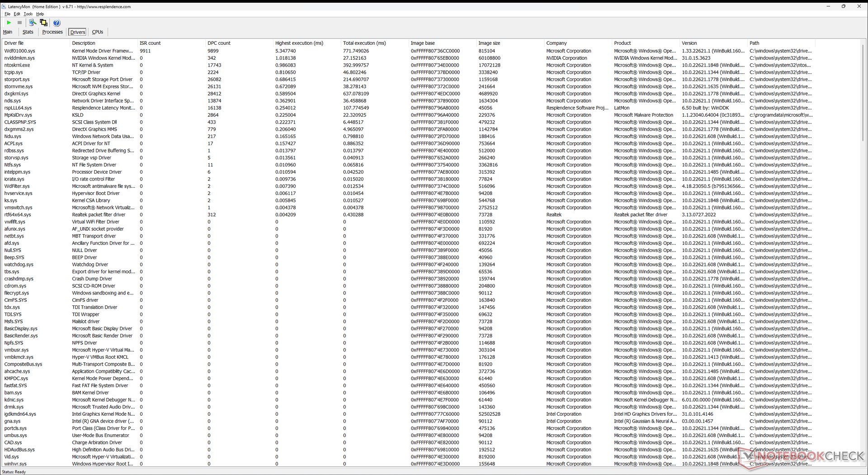Switch to the CPUs tab

[x=98, y=32]
